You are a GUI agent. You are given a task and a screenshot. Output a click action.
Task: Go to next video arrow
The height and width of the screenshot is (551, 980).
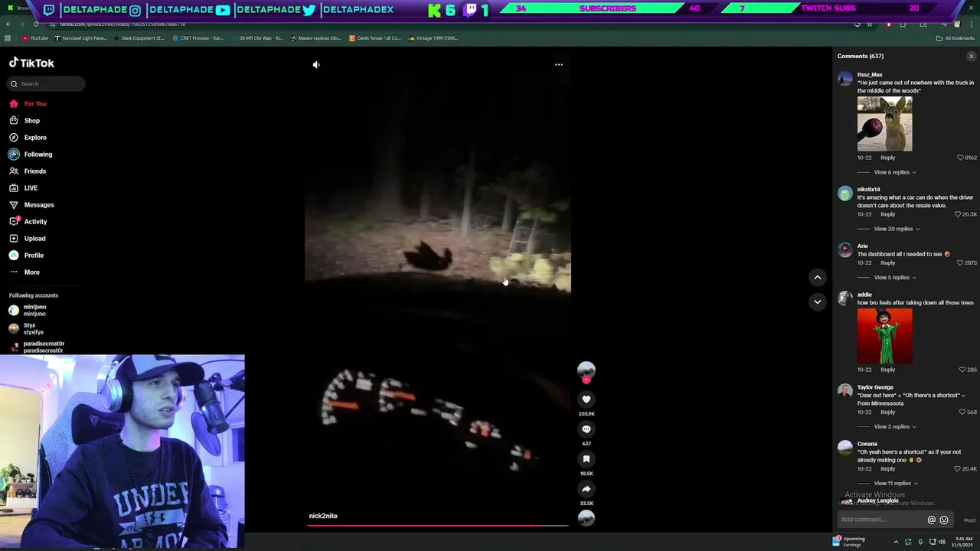[818, 302]
